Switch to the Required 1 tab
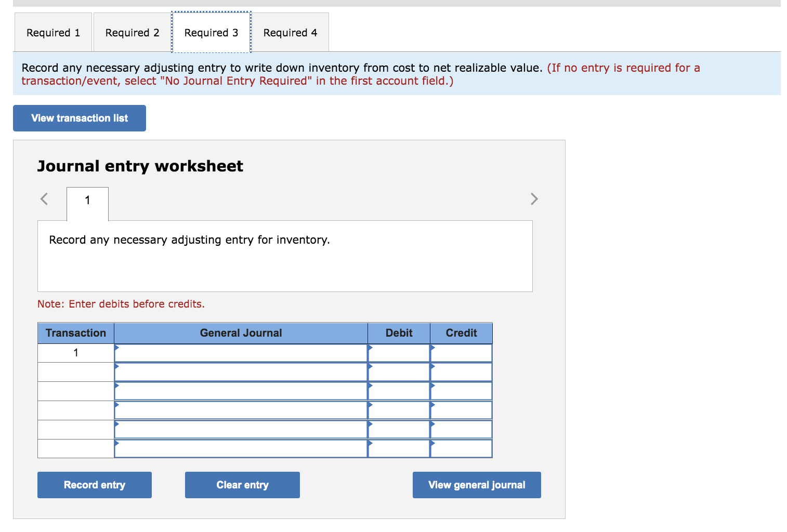This screenshot has width=787, height=532. pyautogui.click(x=53, y=32)
